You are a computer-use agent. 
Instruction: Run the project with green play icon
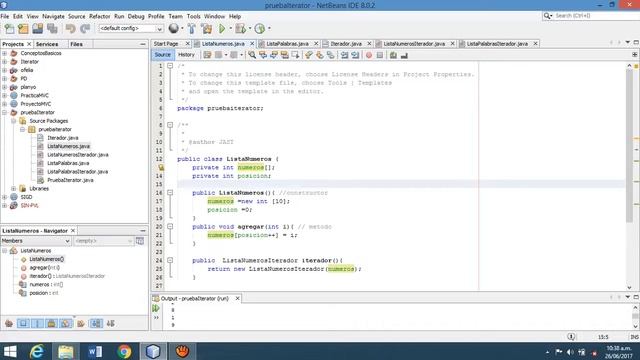click(x=222, y=29)
